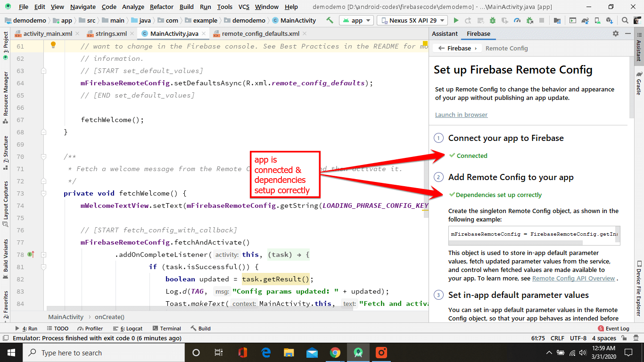This screenshot has height=362, width=644.
Task: Open the Remote Config API Overview link
Action: pyautogui.click(x=573, y=278)
